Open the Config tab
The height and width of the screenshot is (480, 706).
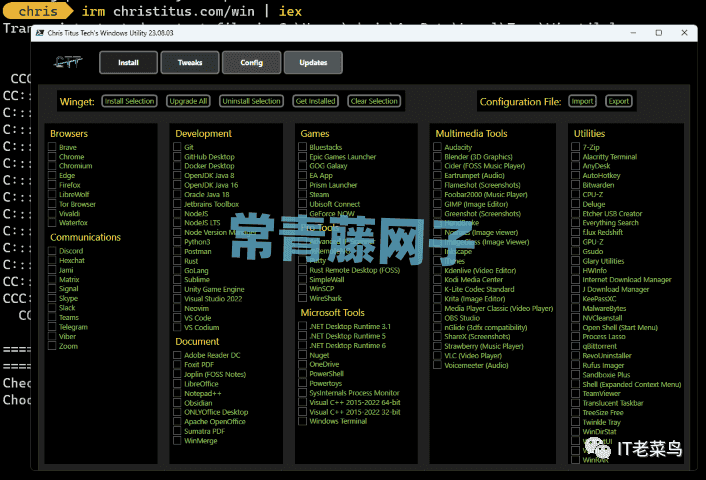(252, 63)
